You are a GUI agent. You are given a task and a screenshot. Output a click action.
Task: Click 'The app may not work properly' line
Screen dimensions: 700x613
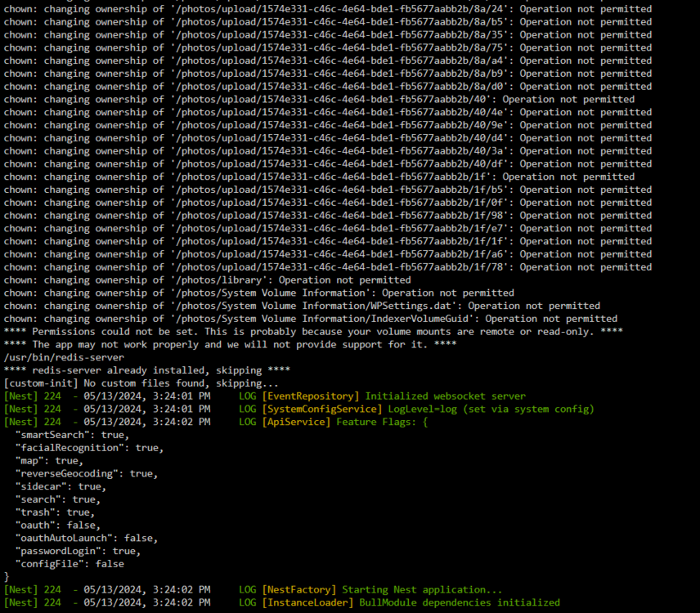[x=230, y=345]
